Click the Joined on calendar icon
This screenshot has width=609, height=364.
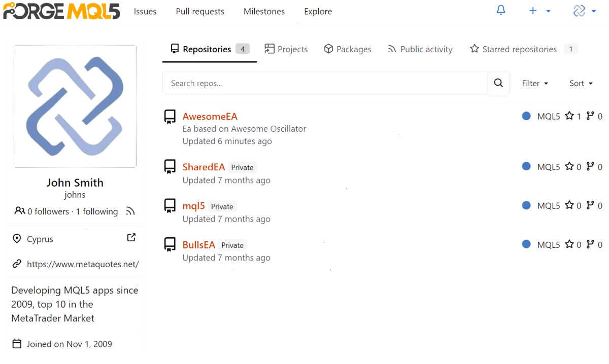pyautogui.click(x=17, y=344)
